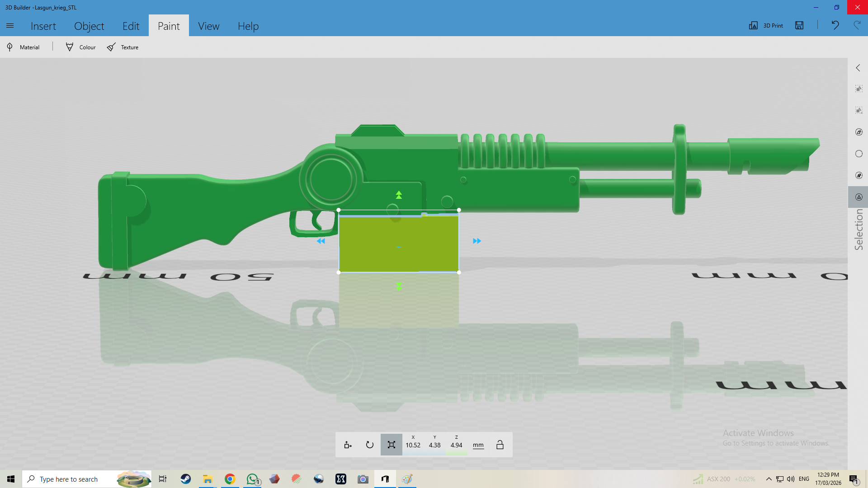Image resolution: width=868 pixels, height=488 pixels.
Task: Switch to the View tab
Action: tap(208, 26)
